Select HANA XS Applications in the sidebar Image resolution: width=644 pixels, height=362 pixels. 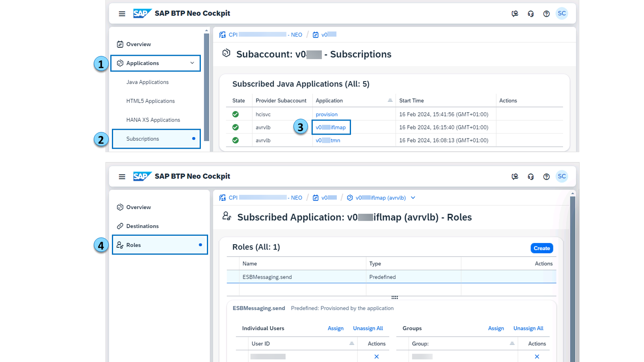[x=153, y=120]
